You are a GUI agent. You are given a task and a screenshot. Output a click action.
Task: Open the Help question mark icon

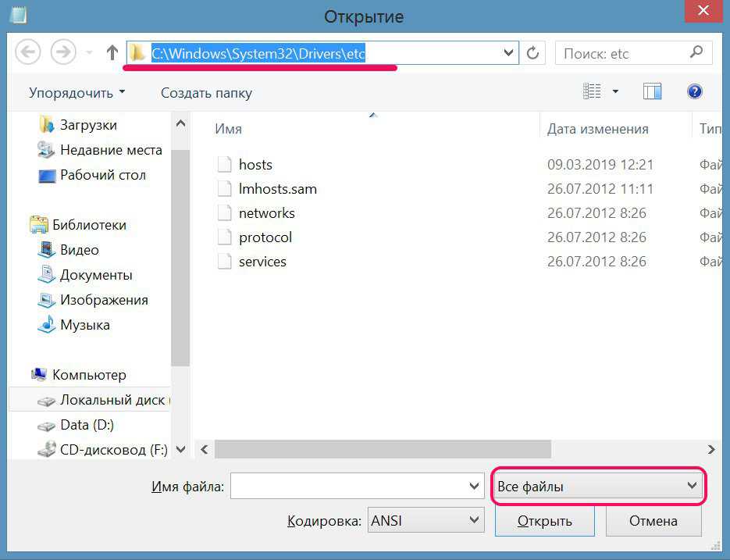click(x=694, y=92)
